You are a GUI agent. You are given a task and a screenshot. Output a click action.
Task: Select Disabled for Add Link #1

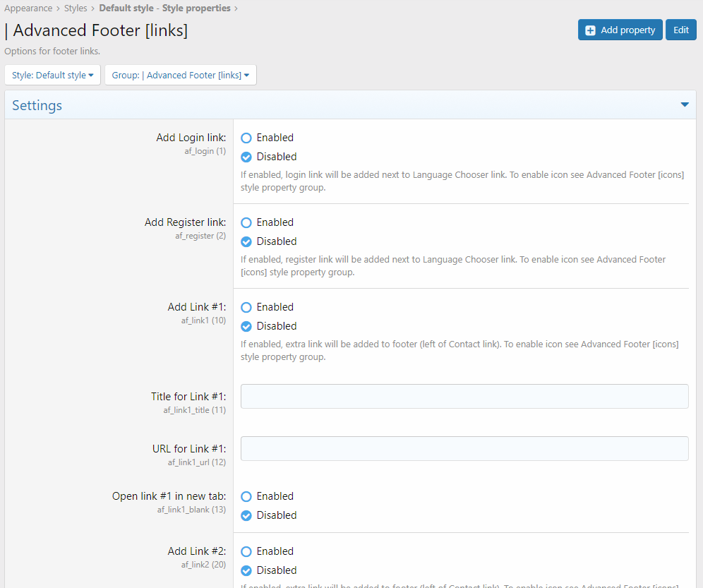(x=246, y=327)
